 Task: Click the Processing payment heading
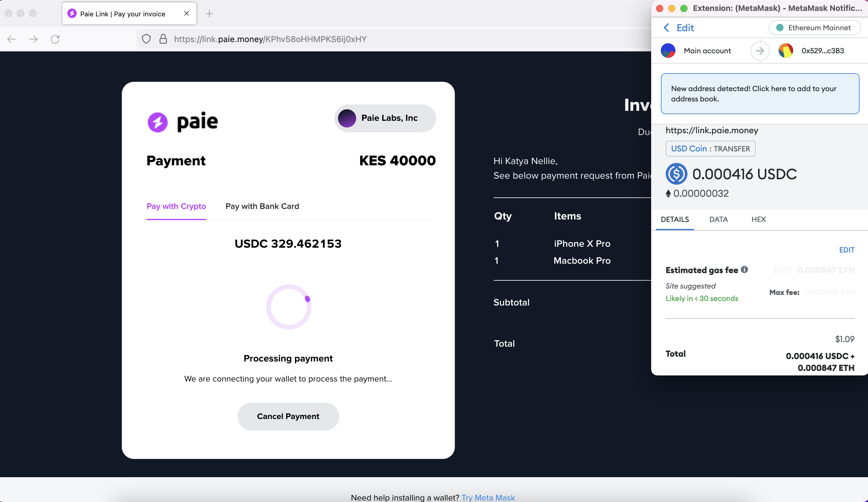point(288,358)
